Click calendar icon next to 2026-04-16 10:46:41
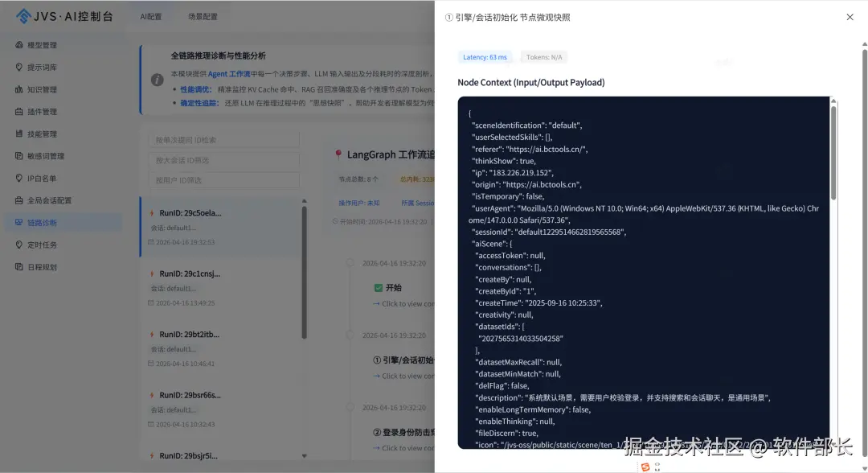 [x=151, y=364]
